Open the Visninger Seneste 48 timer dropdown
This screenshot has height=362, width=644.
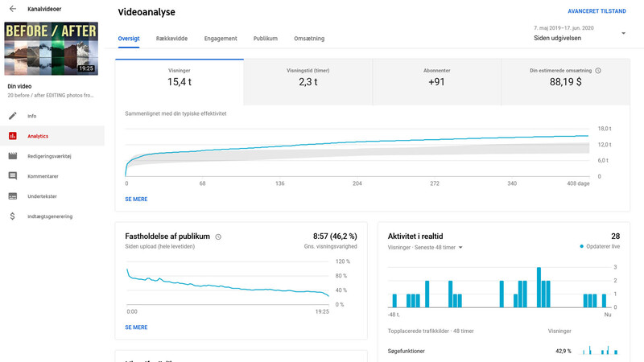coord(460,248)
